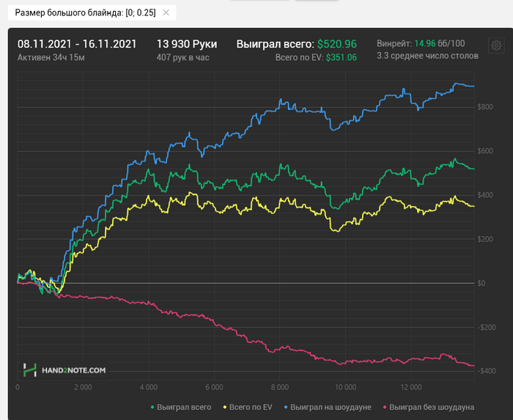Click the 'Активен 34ч 15м' activity text
This screenshot has height=420, width=513.
[51, 58]
